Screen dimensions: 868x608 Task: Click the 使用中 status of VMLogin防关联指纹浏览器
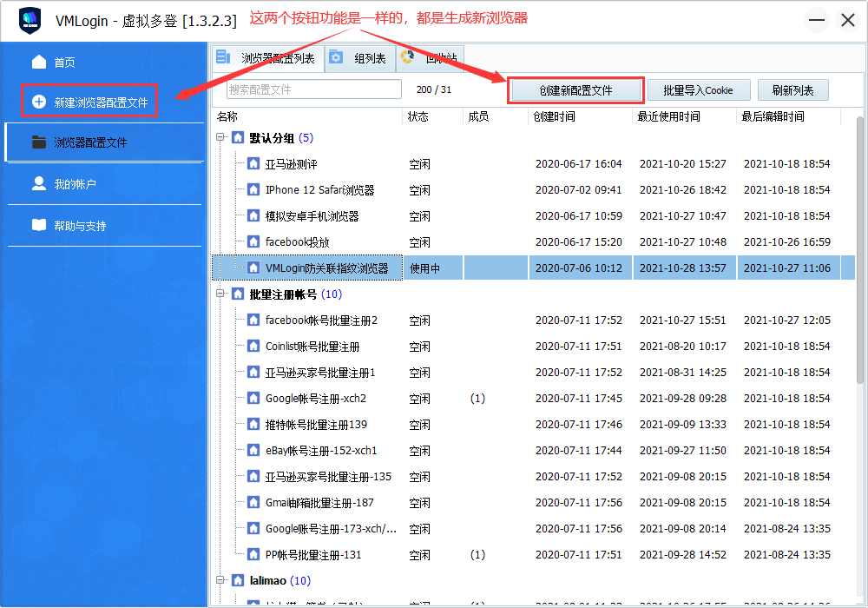click(424, 268)
